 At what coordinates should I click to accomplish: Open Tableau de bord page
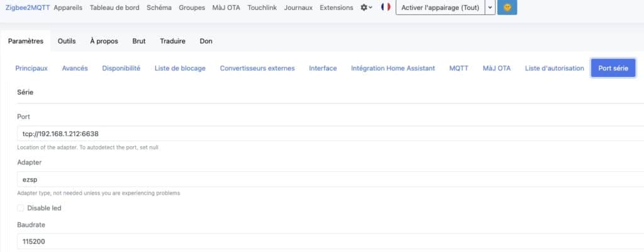(114, 8)
